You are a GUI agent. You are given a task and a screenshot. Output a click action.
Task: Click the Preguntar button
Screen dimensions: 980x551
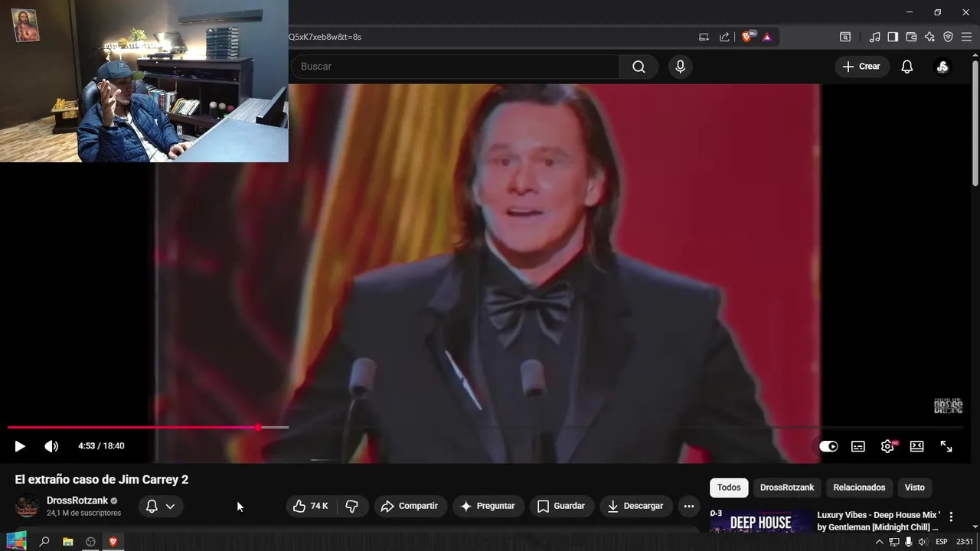[488, 506]
